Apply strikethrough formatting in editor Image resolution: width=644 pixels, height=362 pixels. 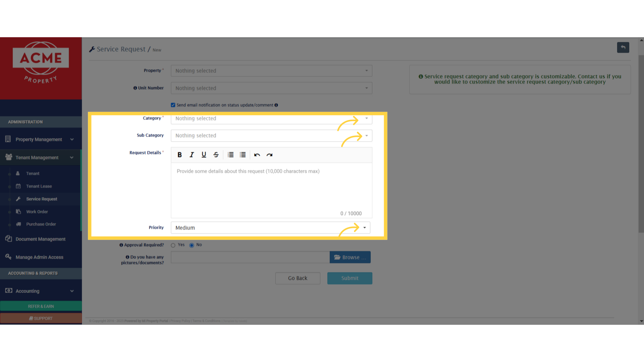click(x=216, y=155)
